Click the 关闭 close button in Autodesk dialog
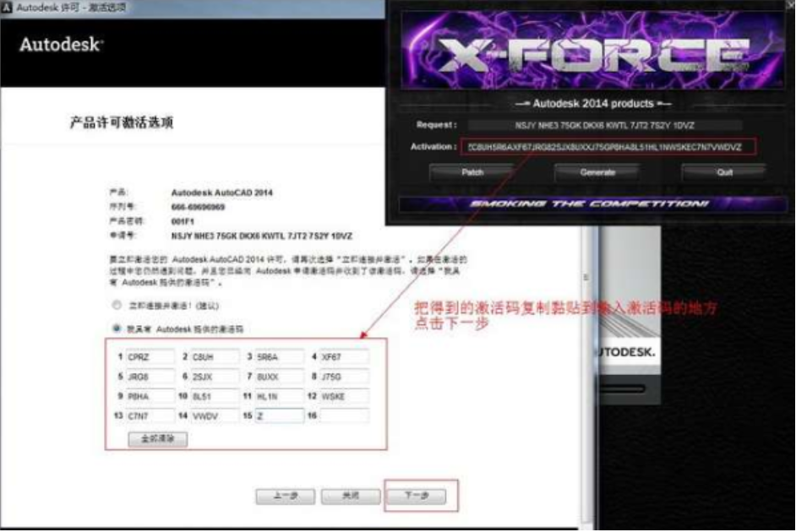The image size is (796, 532). 351,496
